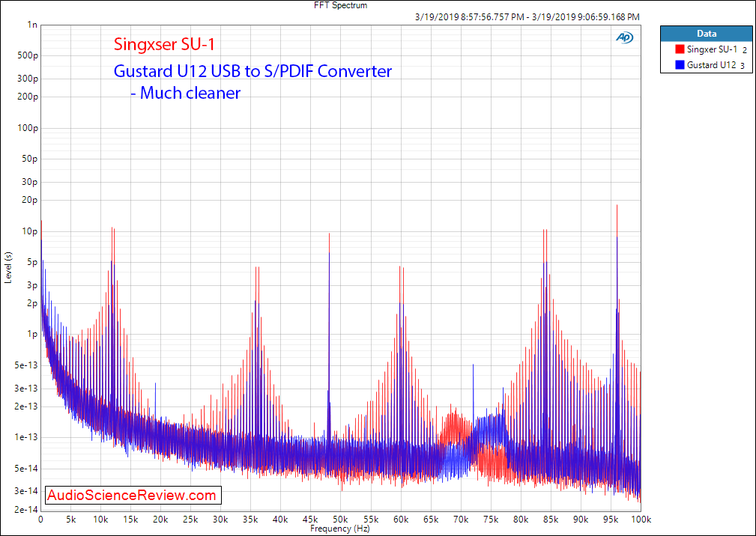Click the 200p level axis label
The image size is (756, 536).
(28, 97)
